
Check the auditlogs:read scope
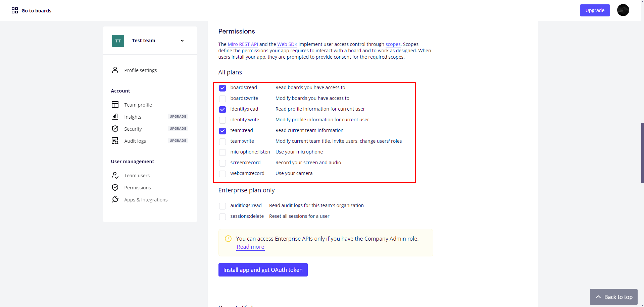(x=222, y=206)
